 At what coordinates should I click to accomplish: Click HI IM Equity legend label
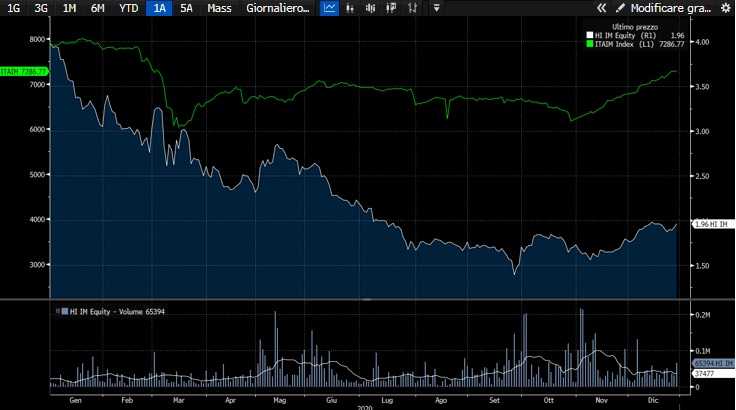(x=615, y=36)
